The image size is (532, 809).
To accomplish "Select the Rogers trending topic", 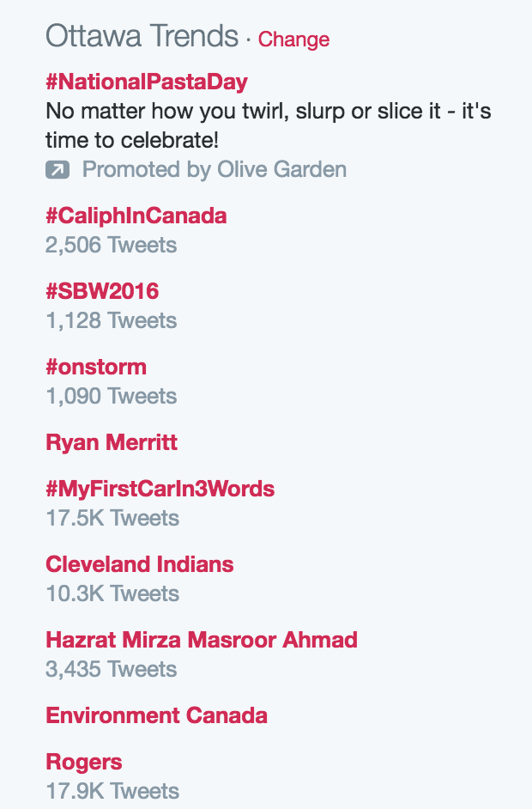I will click(x=84, y=762).
